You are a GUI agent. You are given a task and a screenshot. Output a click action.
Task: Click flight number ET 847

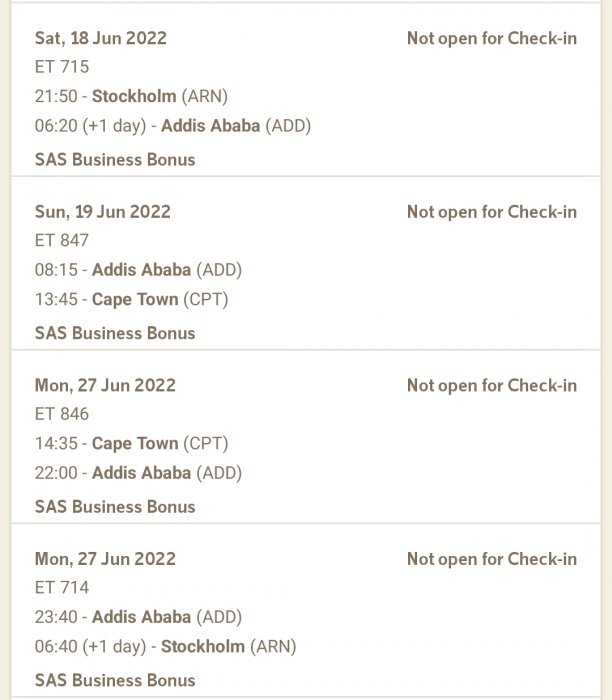(x=62, y=240)
